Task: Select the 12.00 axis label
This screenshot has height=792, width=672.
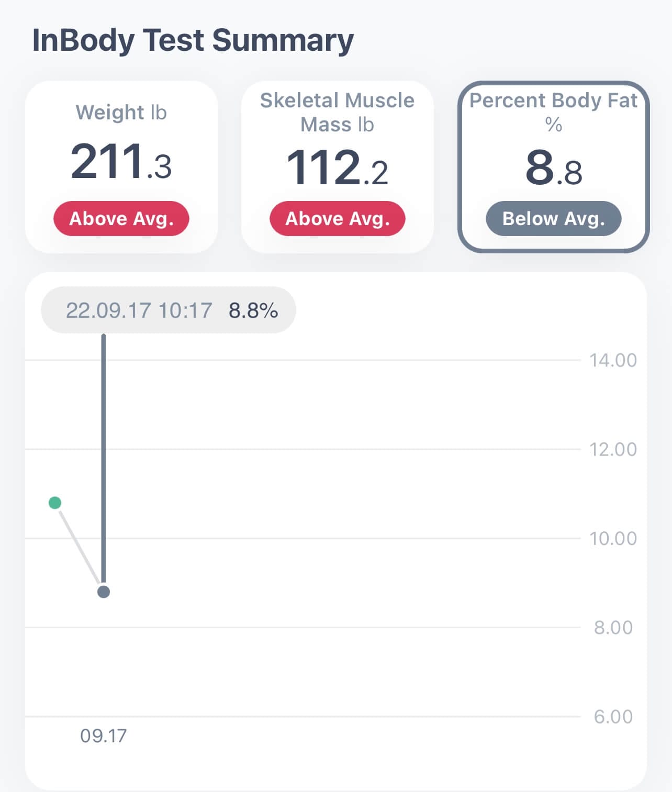Action: [x=614, y=449]
